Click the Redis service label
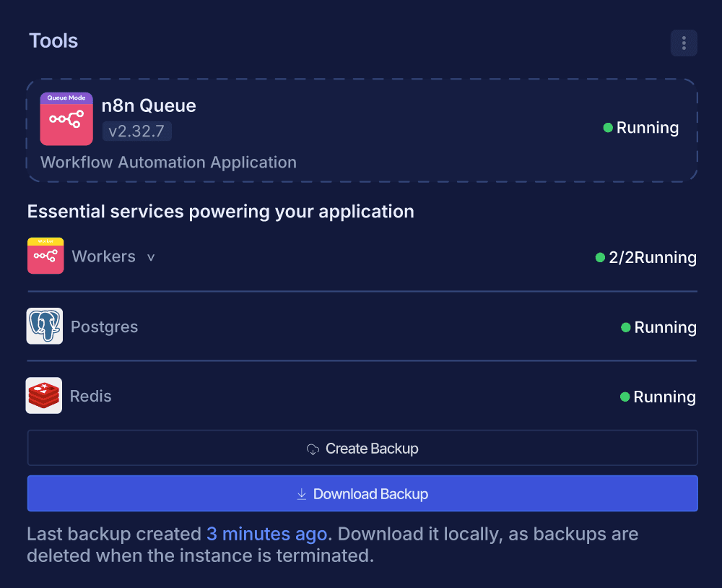Screen dimensions: 722x588 [x=91, y=397]
